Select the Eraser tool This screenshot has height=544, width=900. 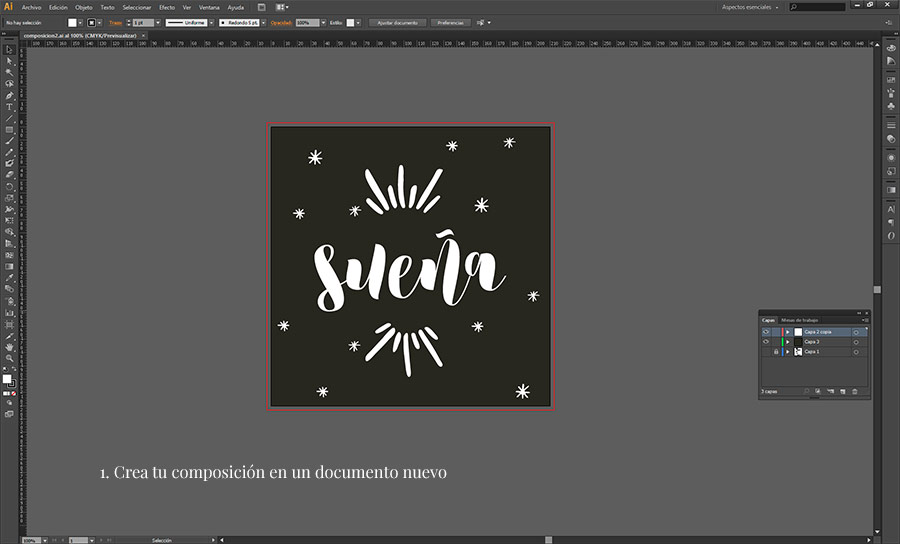tap(9, 175)
